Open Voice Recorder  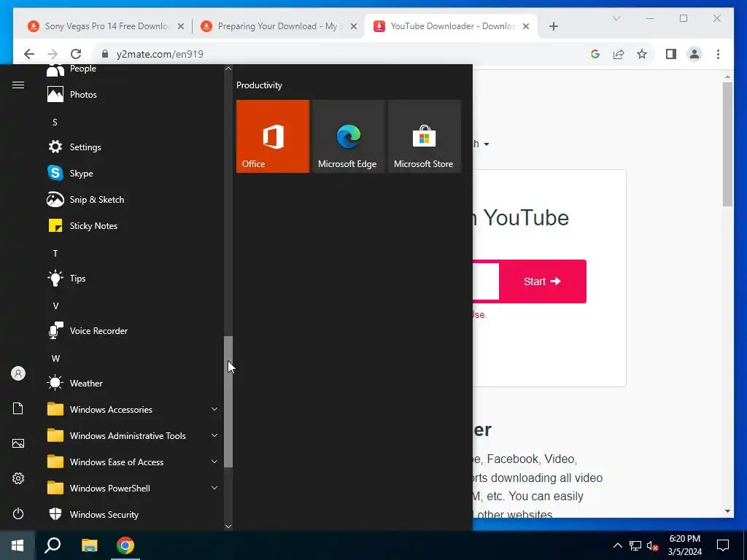[133, 330]
